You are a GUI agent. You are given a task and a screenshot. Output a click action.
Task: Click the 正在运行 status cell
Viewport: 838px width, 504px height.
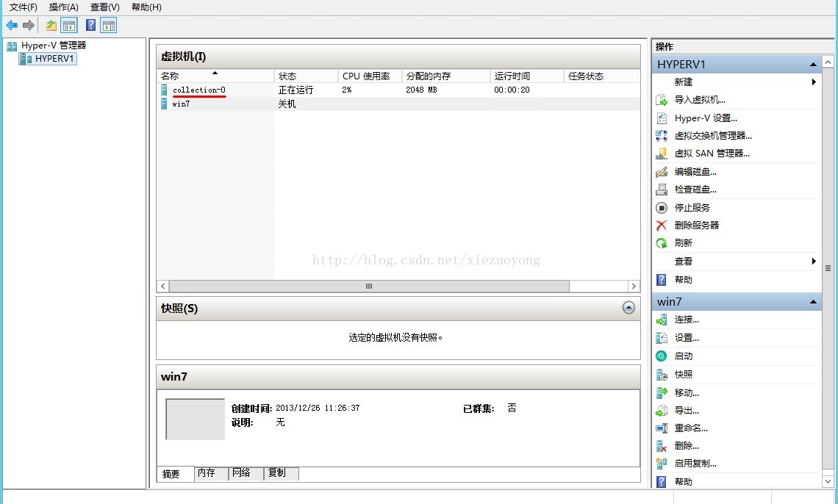point(296,90)
